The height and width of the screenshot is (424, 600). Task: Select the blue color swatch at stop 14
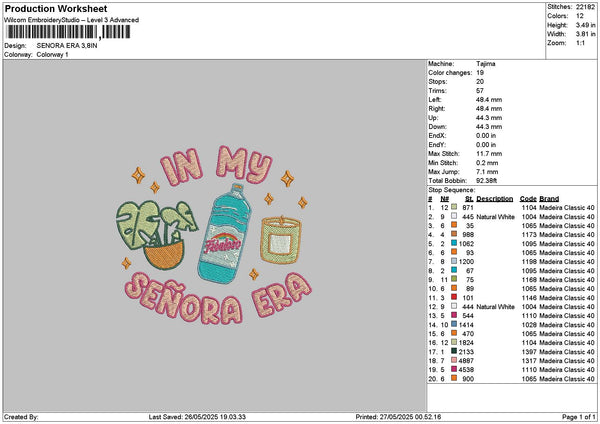point(453,324)
